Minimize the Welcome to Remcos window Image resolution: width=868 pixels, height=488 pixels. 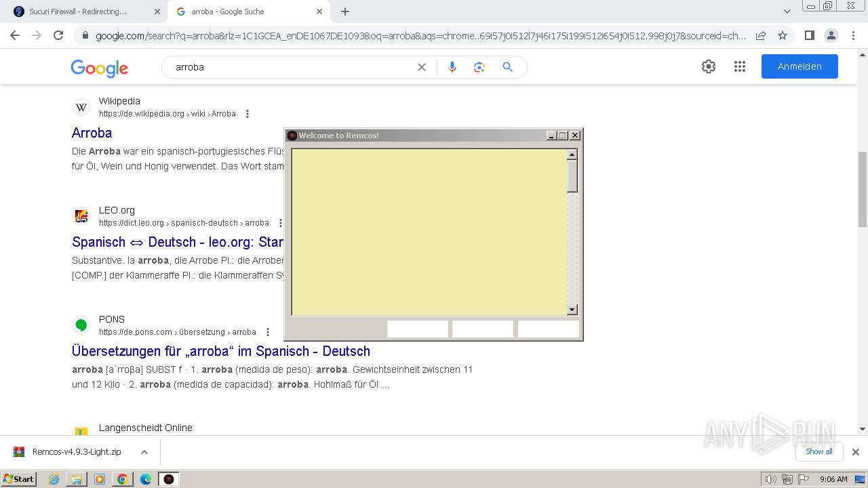(x=552, y=136)
